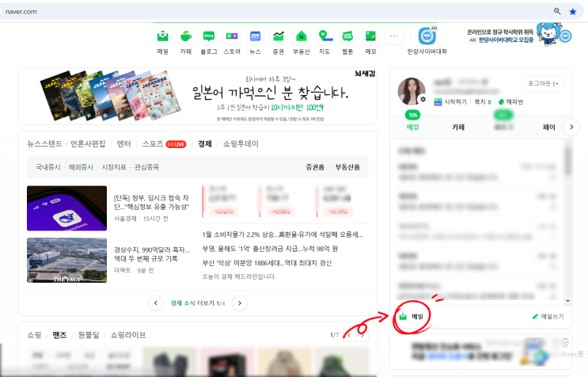Select the 원쁠딜 shopping tab
Viewport: 588px width, 377px height.
coord(89,335)
